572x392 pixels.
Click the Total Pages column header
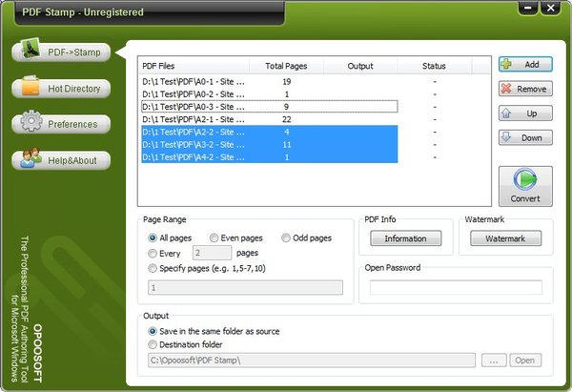coord(286,66)
